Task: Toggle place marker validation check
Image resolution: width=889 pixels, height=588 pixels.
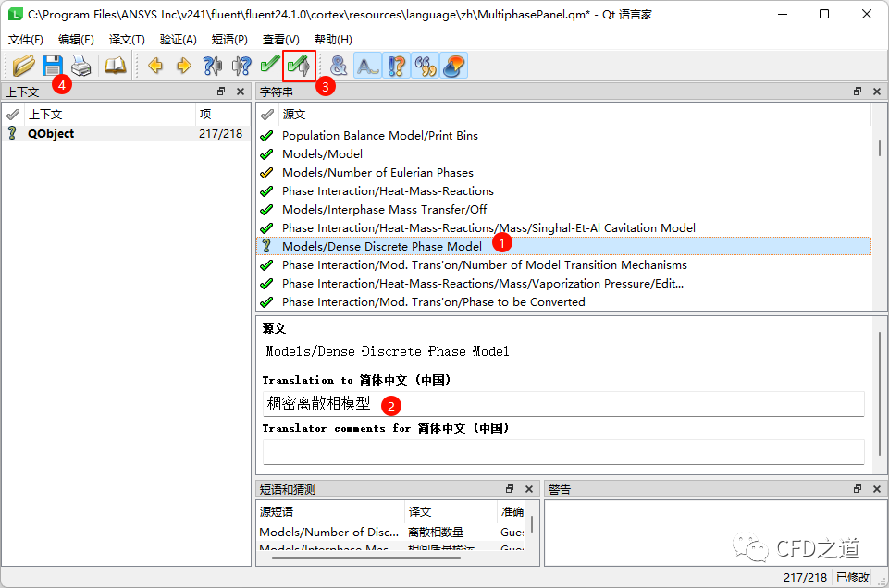Action: click(454, 66)
